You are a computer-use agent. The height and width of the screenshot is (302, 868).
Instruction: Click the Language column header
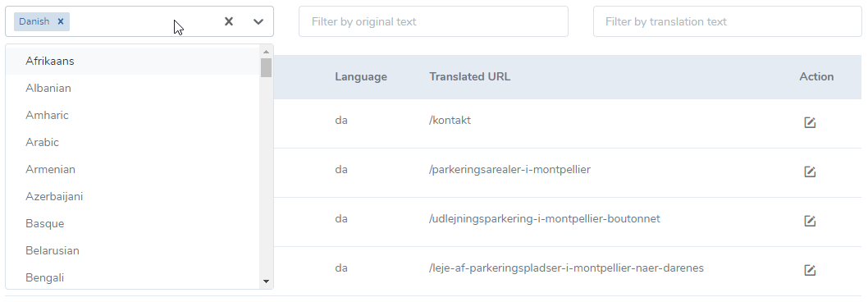[x=361, y=77]
